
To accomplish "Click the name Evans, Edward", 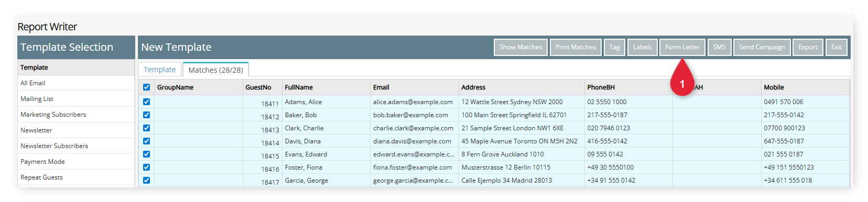I will 306,154.
